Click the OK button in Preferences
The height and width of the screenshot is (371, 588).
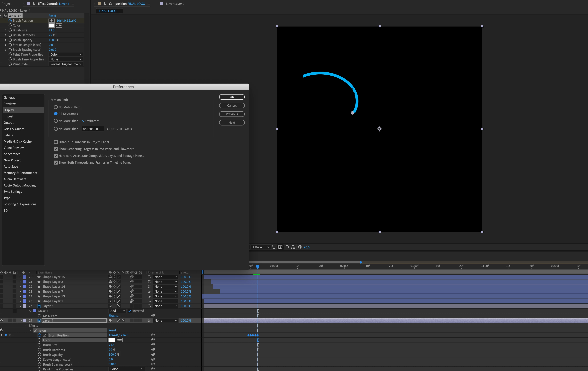coord(232,97)
